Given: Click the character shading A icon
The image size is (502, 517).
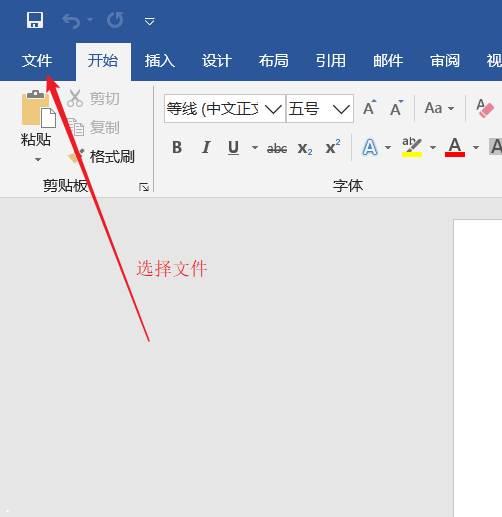Looking at the screenshot, I should (x=495, y=147).
